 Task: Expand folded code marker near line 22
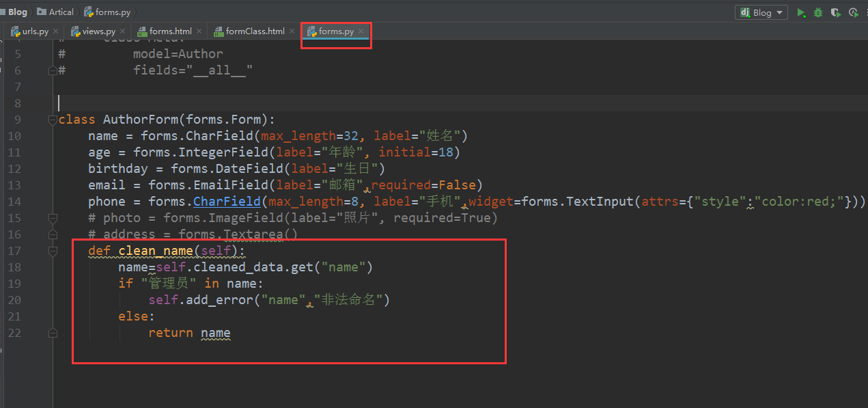coord(53,333)
